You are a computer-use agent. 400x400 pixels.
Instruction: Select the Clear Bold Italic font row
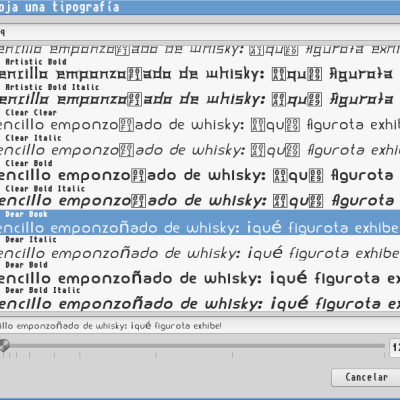[x=200, y=197]
